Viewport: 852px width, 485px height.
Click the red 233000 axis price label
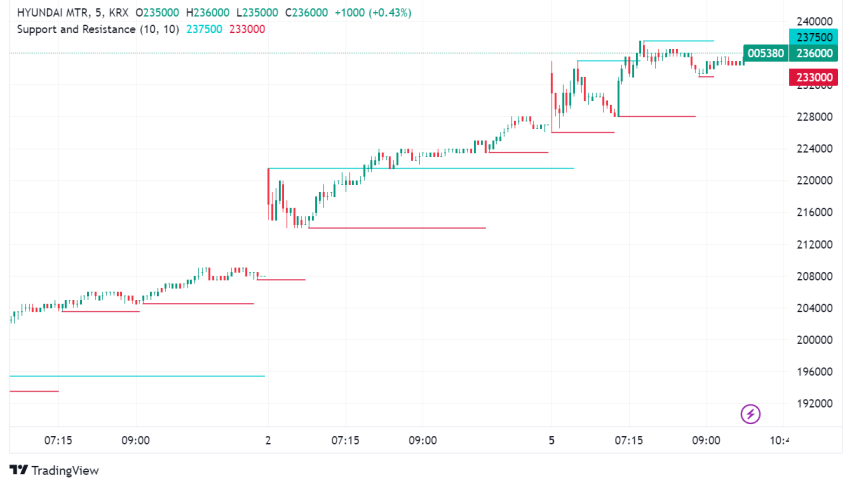(812, 77)
